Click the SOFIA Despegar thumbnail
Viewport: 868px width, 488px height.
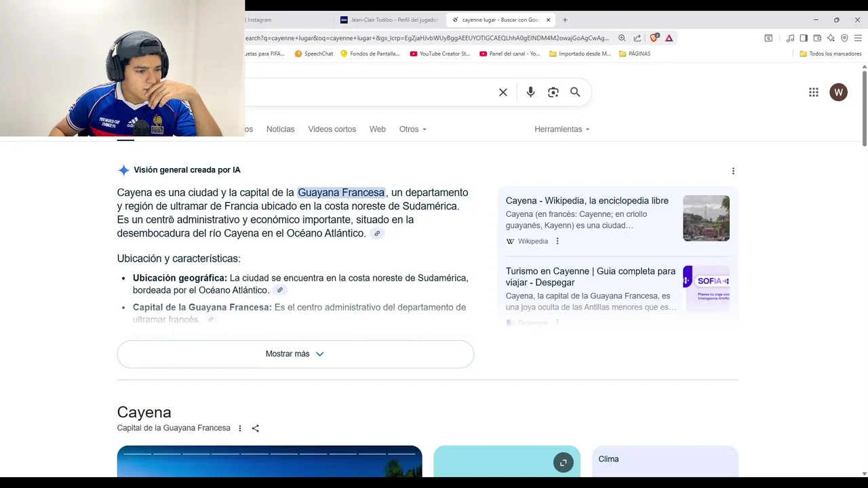[706, 288]
